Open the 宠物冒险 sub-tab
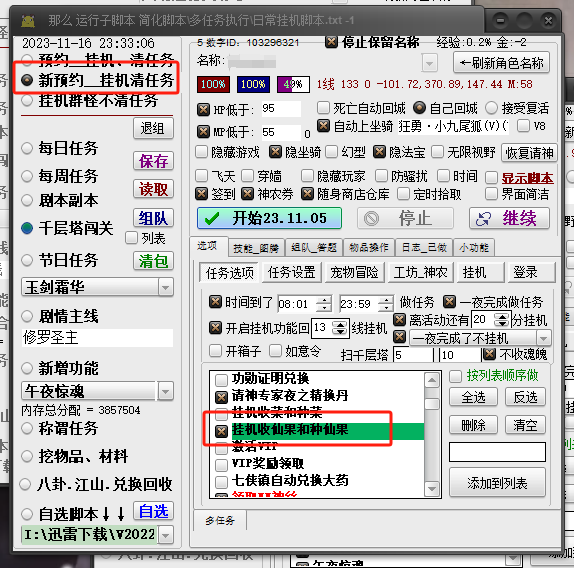This screenshot has height=568, width=574. [x=354, y=273]
